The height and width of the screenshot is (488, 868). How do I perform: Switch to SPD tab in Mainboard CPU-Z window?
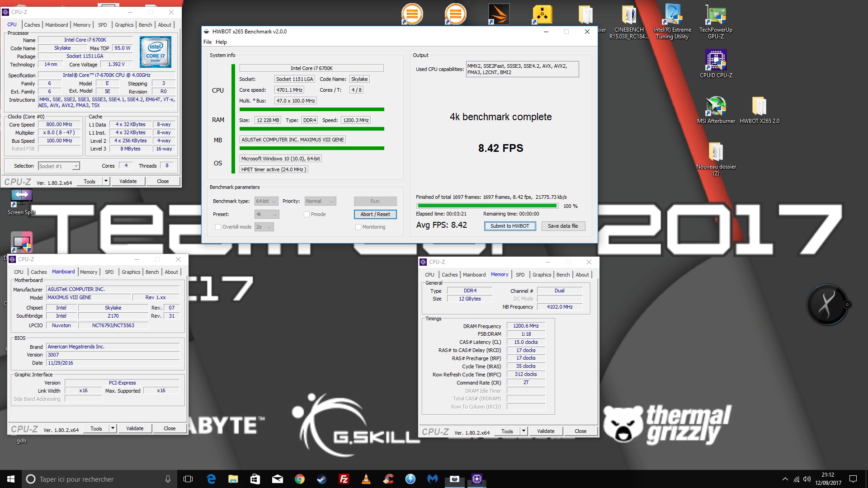109,272
